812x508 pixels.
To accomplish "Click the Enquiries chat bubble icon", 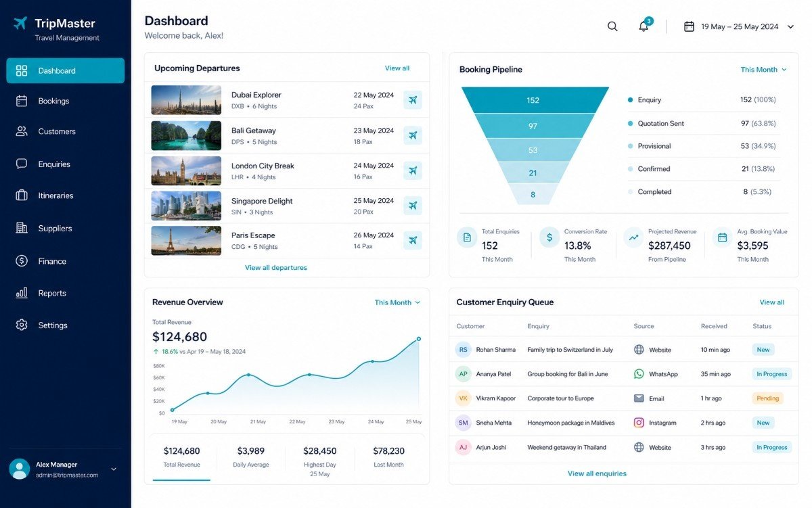I will [x=22, y=164].
